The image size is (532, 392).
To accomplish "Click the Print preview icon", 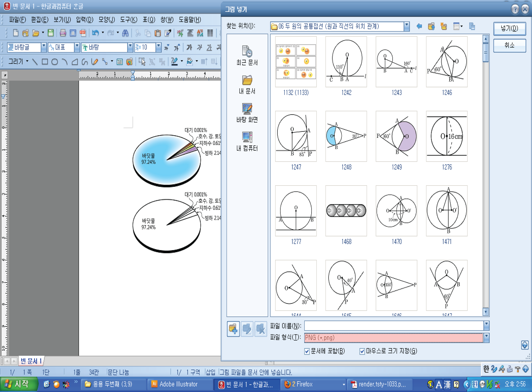I will pos(73,33).
